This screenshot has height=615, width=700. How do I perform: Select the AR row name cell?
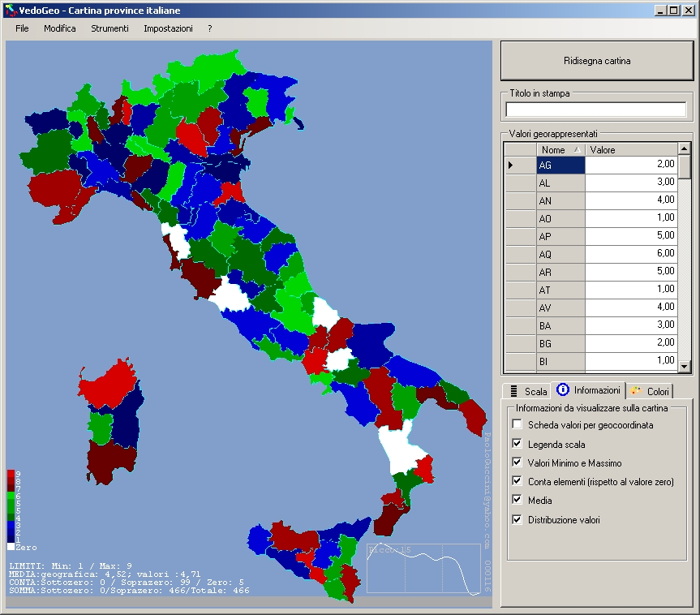[560, 273]
